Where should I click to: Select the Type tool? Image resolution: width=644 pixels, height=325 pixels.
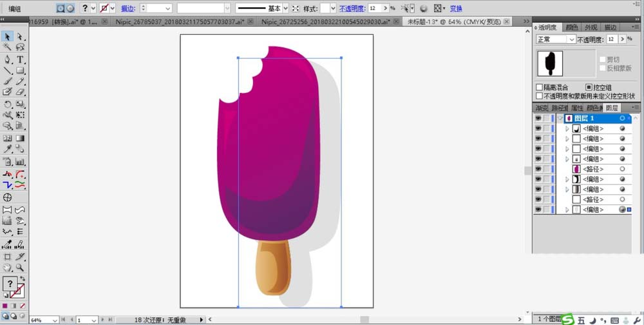pos(20,60)
